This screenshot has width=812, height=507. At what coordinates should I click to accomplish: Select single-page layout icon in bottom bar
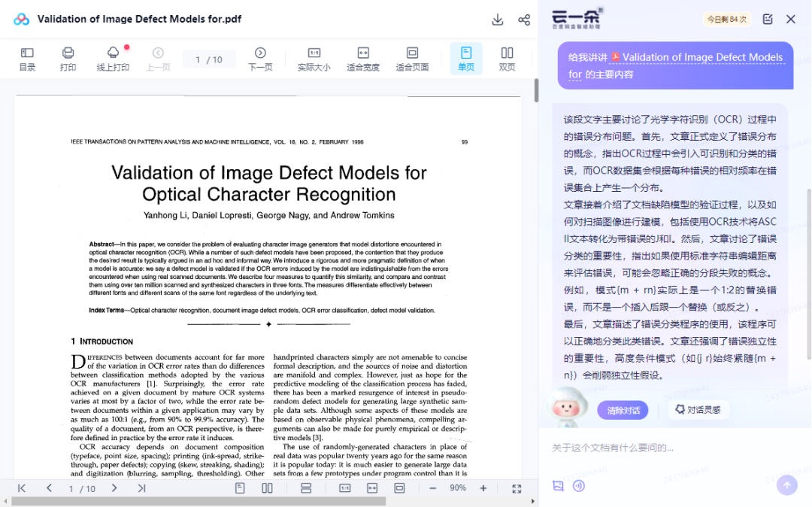(x=240, y=488)
